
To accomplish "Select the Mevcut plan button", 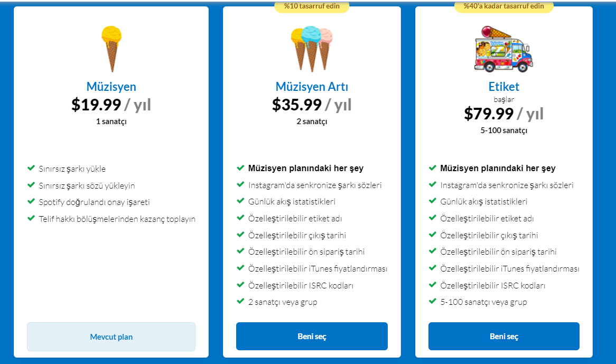I will tap(111, 337).
